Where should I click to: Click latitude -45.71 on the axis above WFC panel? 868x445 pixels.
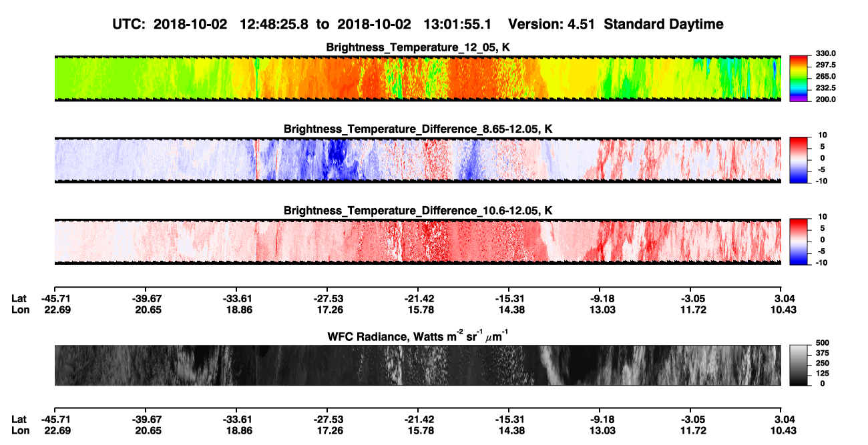pos(54,299)
